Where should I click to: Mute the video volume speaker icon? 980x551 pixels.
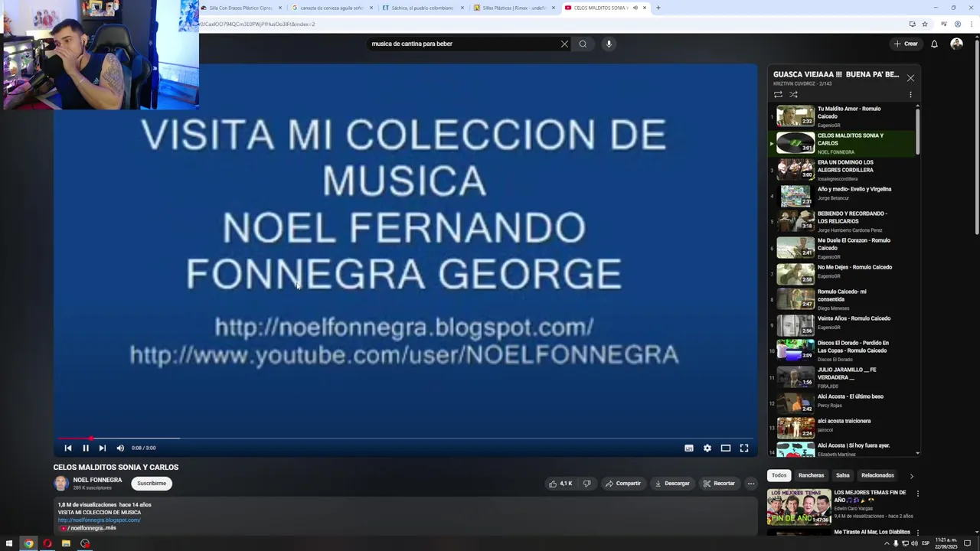[120, 448]
